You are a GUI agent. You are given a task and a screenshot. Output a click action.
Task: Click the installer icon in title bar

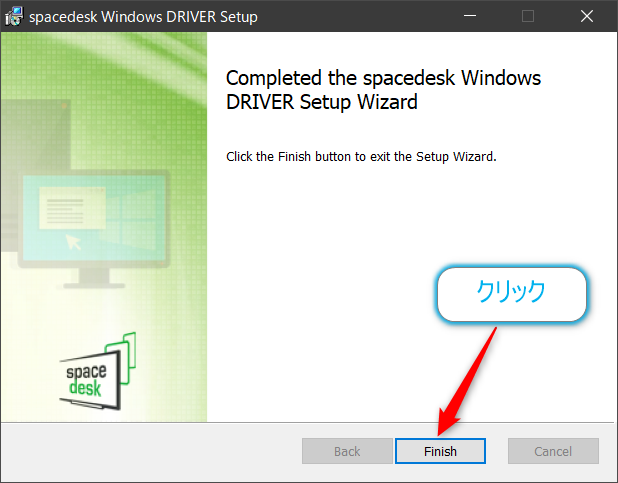[14, 17]
